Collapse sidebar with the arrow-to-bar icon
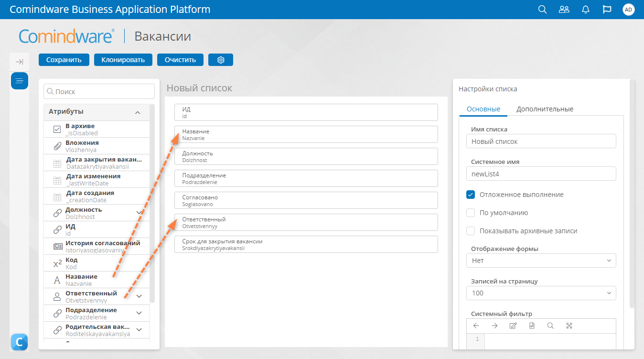Screen dimensions: 644x359 (20, 62)
